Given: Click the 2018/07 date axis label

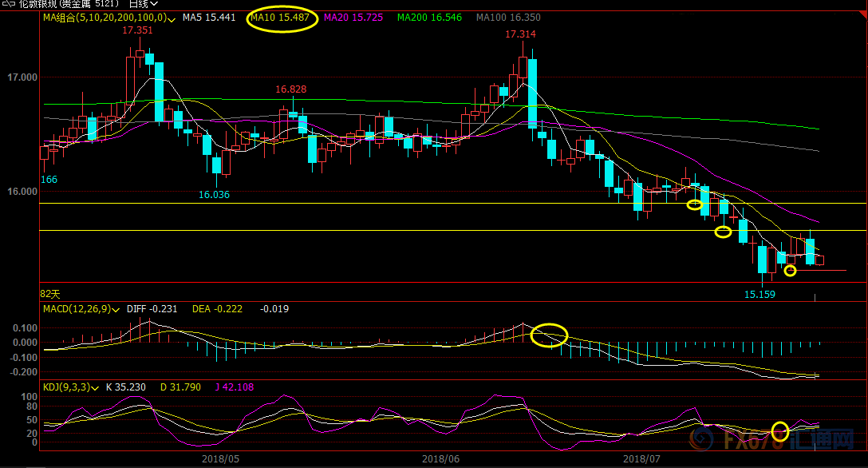Looking at the screenshot, I should 641,459.
